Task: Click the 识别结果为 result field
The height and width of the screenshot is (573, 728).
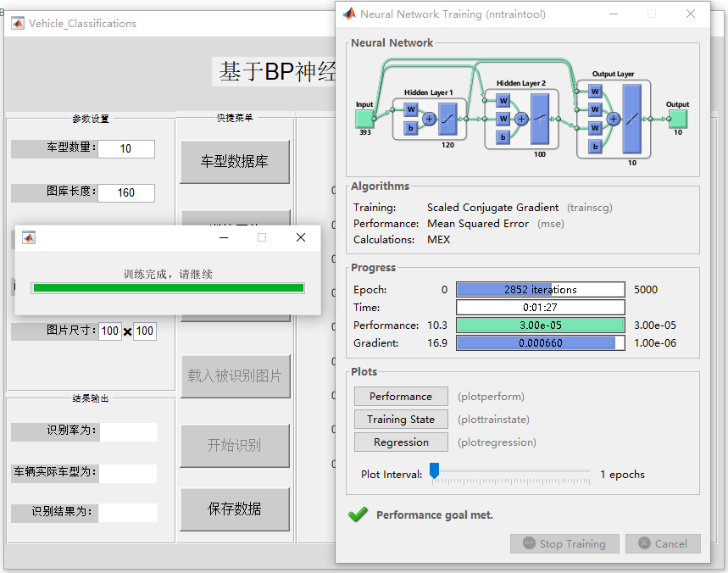Action: pos(128,513)
